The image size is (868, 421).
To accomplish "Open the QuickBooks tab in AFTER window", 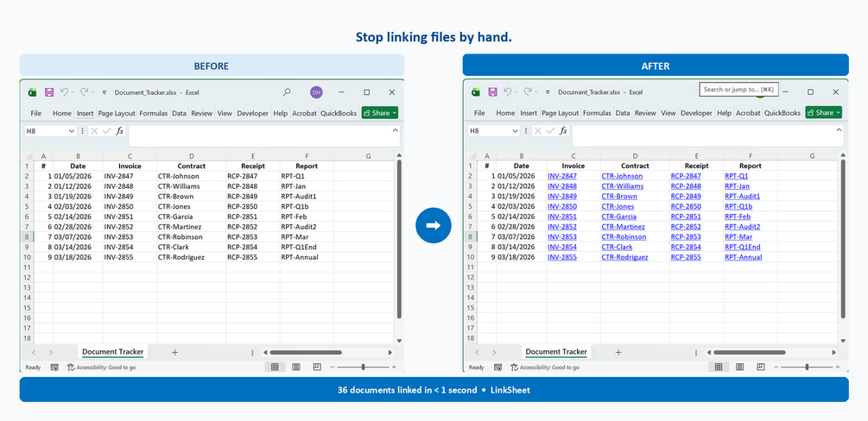I will coord(782,113).
